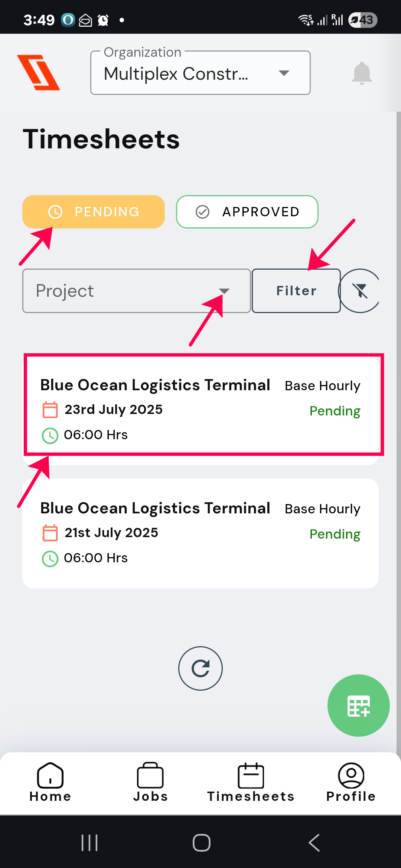401x868 pixels.
Task: Open the Project dropdown
Action: tap(136, 291)
